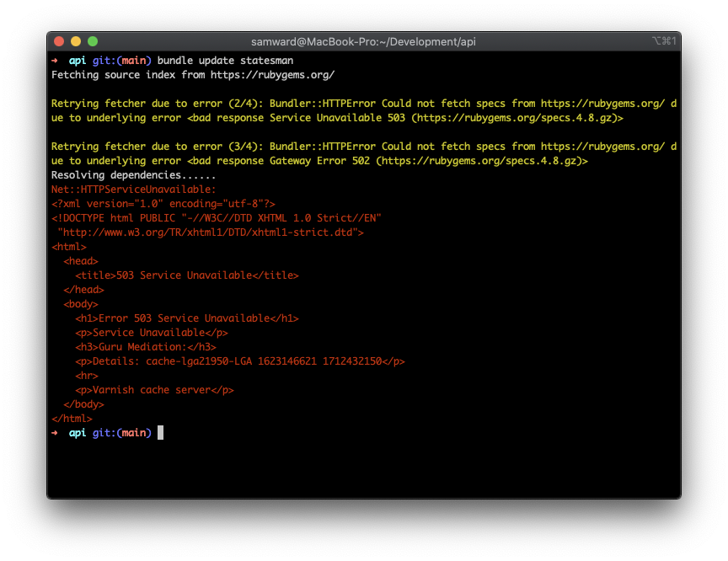Click the '<hr>' tag line
This screenshot has height=561, width=728.
(x=86, y=377)
